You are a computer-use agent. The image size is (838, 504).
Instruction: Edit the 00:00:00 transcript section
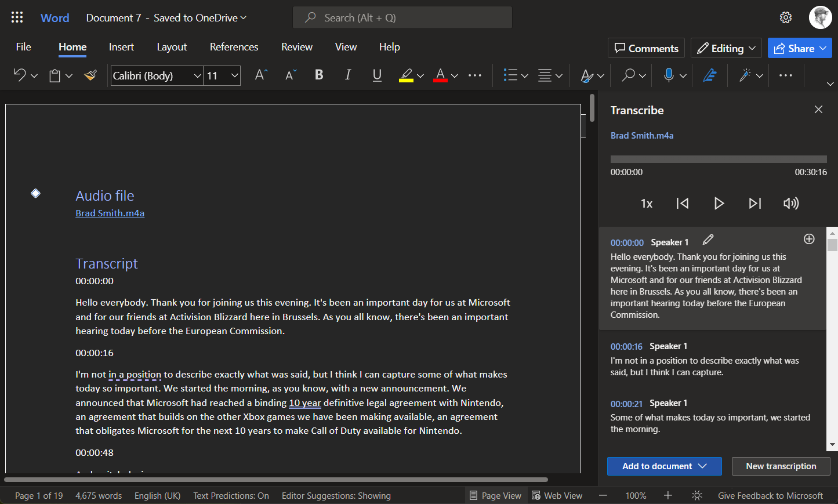pos(708,240)
